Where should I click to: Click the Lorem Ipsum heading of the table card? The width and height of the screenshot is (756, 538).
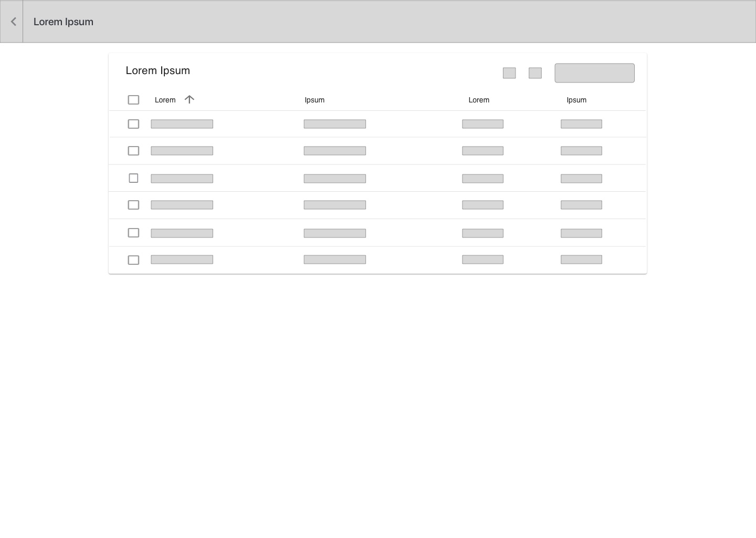[157, 70]
